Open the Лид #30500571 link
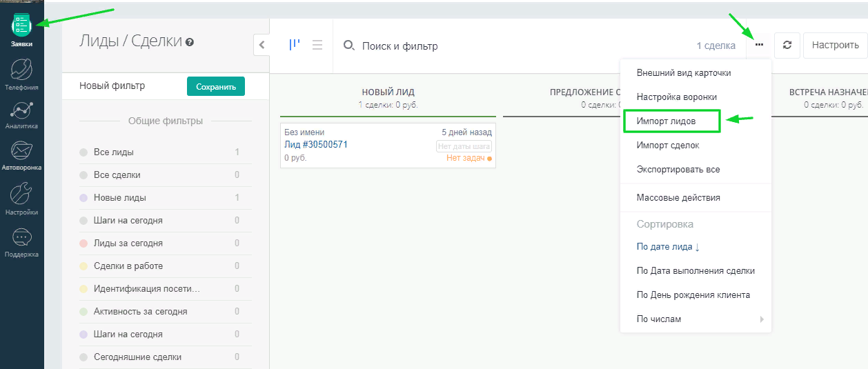Viewport: 868px width, 369px height. click(x=316, y=145)
